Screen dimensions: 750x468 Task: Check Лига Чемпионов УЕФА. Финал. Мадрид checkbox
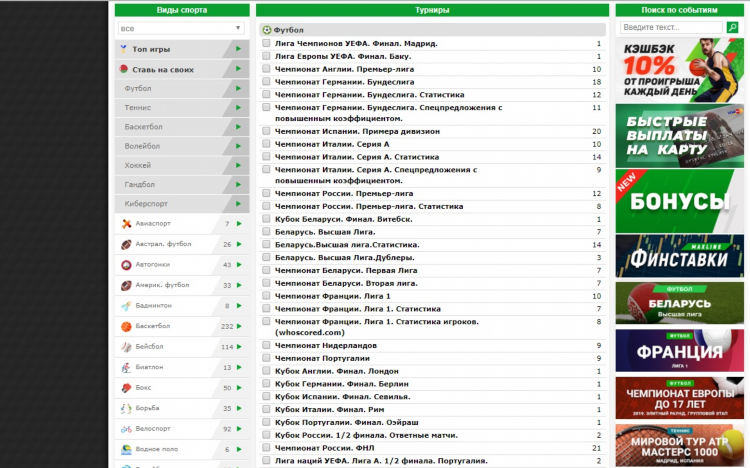266,43
